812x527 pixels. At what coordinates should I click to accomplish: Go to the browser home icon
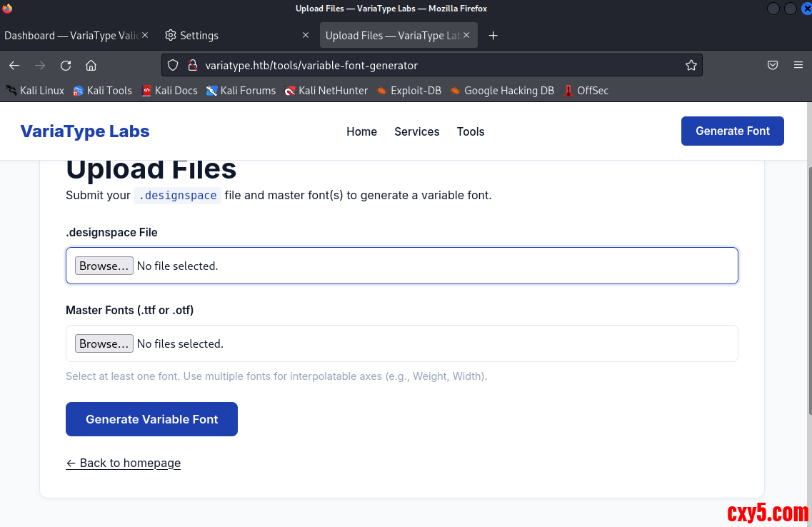(91, 65)
